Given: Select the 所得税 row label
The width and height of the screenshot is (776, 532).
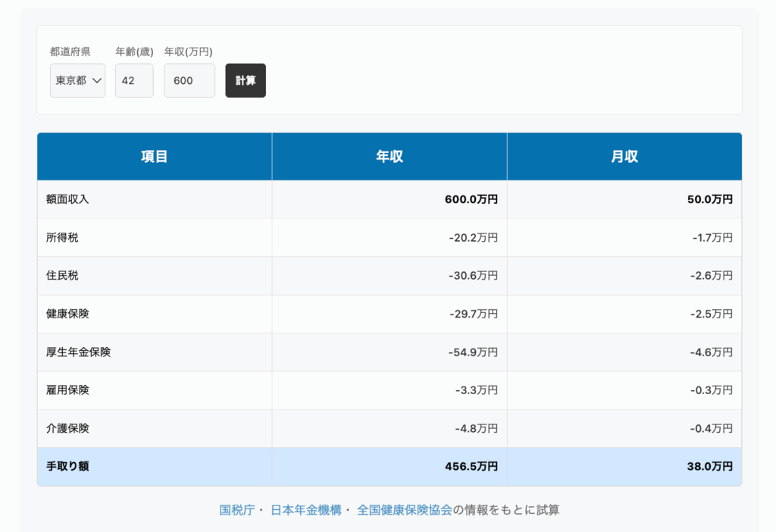Looking at the screenshot, I should [x=62, y=238].
